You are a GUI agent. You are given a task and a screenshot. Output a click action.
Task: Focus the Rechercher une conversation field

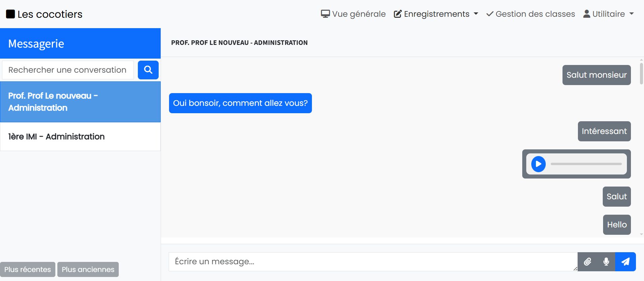pos(68,70)
